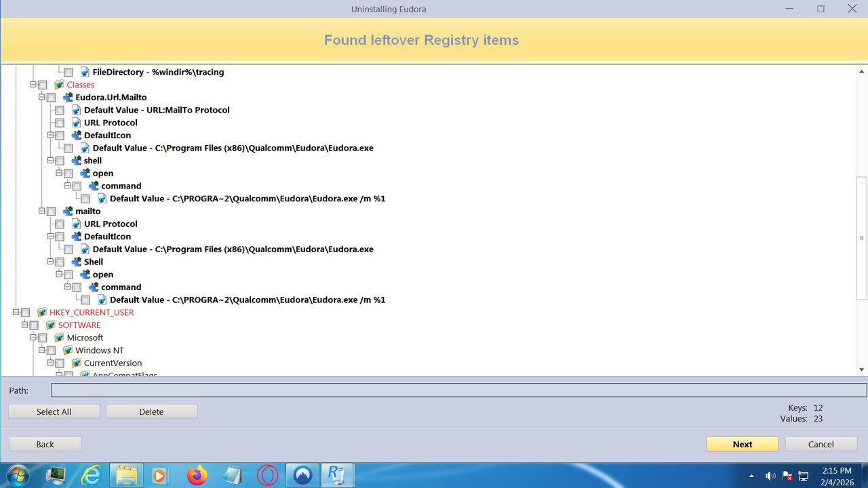
Task: Select the 'CurrentVersion' tree row text
Action: point(113,363)
